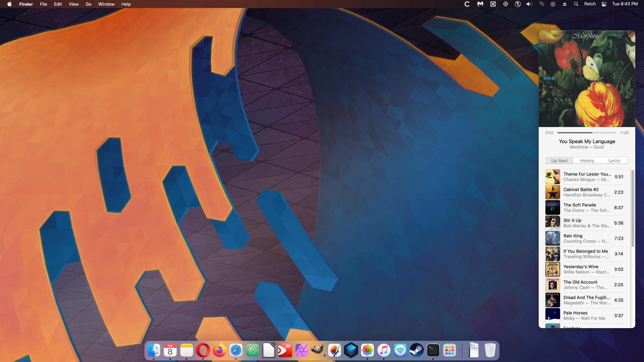644x362 pixels.
Task: Toggle the Wi-Fi status icon
Action: coord(541,4)
